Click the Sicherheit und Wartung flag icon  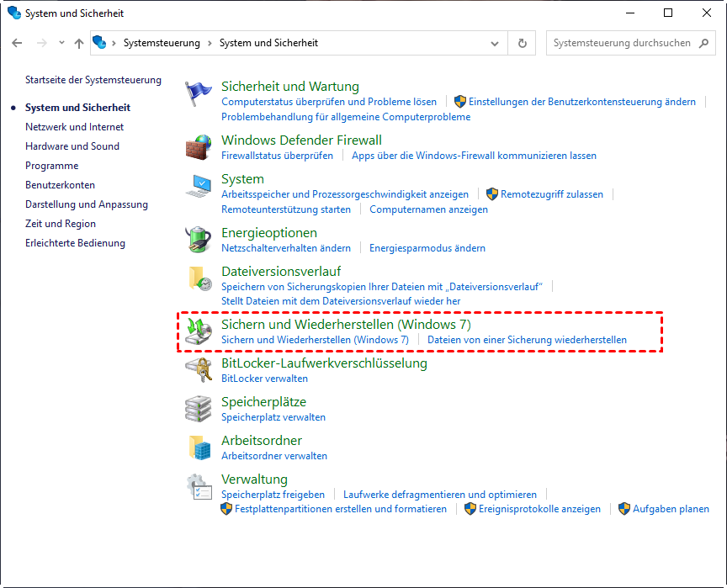click(x=199, y=93)
